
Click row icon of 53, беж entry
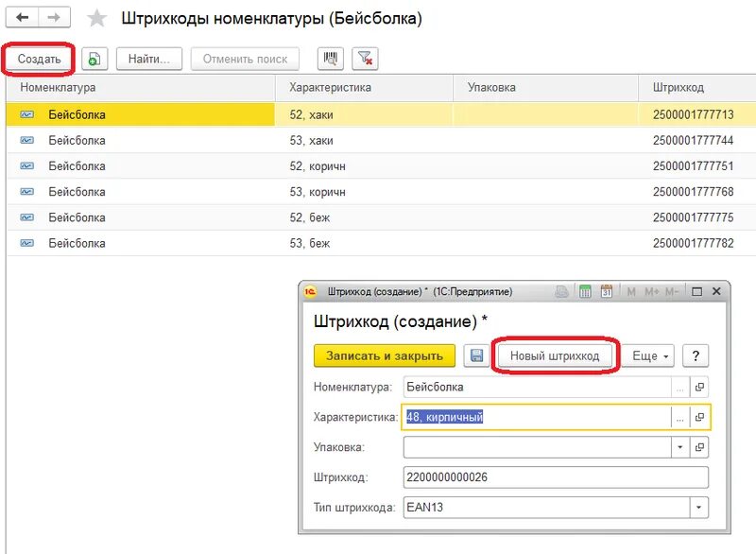click(27, 243)
